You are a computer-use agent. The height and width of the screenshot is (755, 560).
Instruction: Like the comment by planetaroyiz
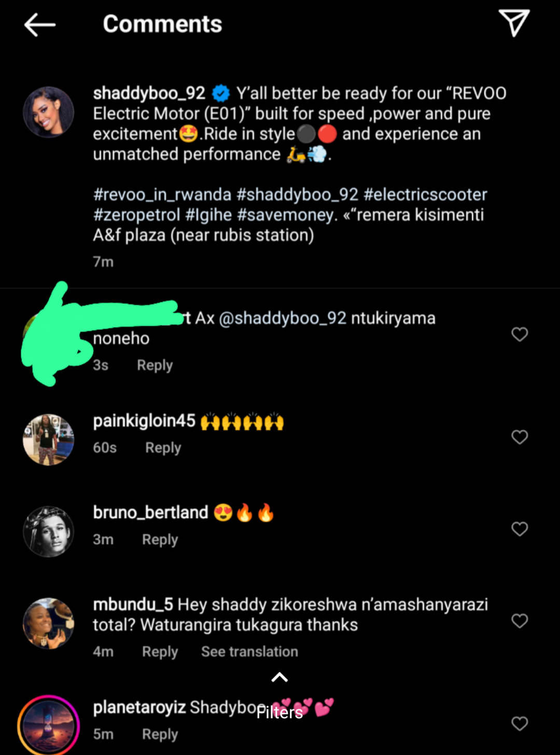tap(520, 723)
